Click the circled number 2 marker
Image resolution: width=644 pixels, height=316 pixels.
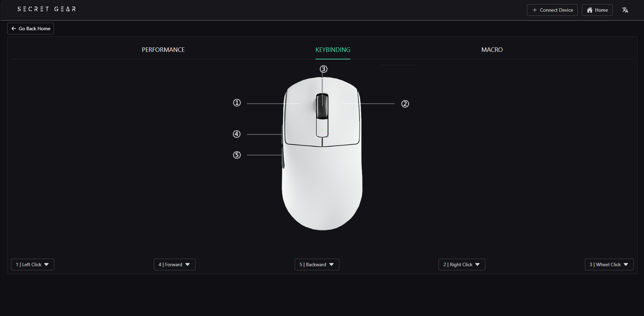tap(405, 104)
